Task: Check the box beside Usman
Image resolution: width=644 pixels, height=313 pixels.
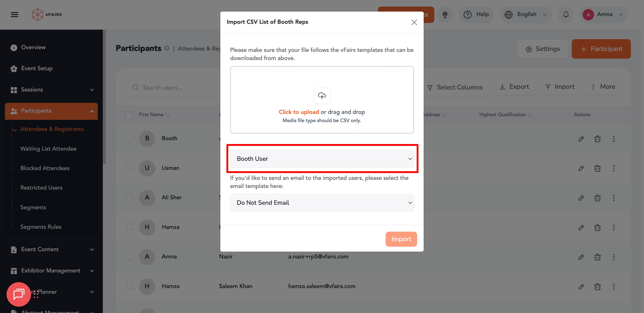Action: [x=130, y=168]
